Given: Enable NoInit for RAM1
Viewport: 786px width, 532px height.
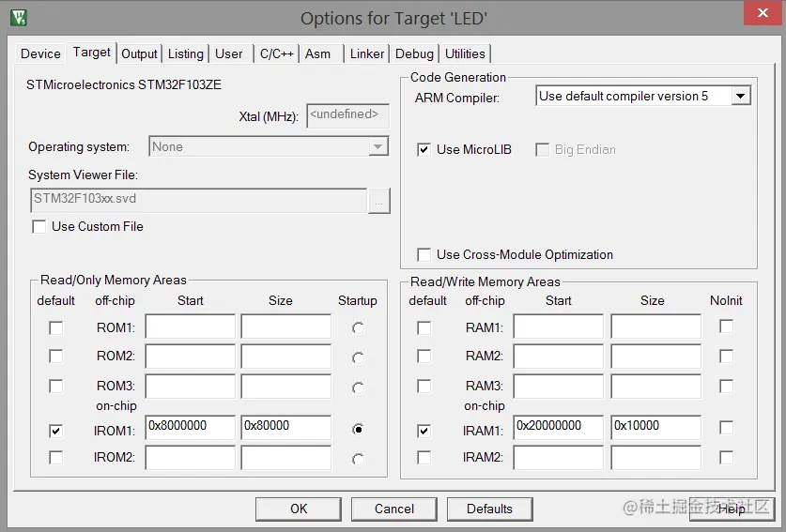Looking at the screenshot, I should (726, 327).
